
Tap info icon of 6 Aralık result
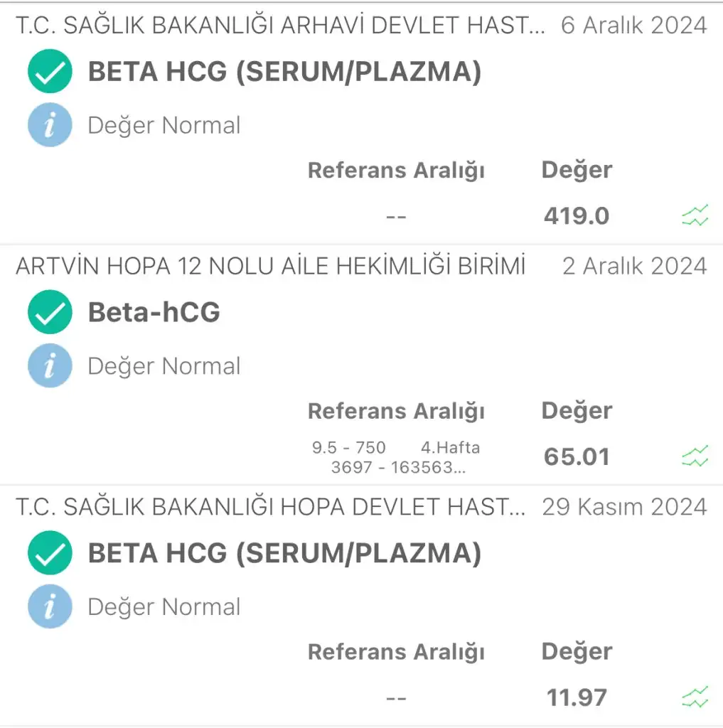(50, 125)
